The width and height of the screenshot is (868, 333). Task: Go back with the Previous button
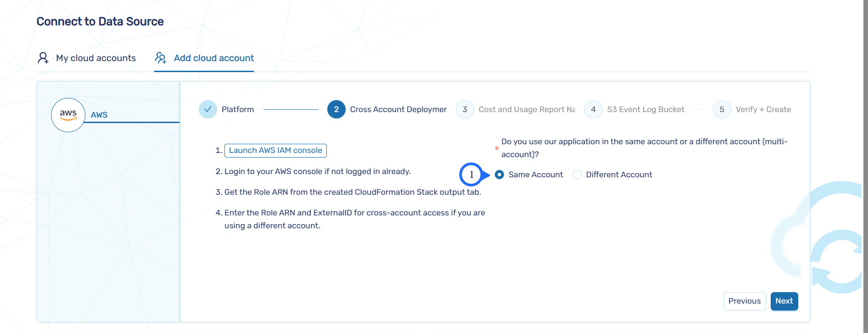(x=744, y=301)
